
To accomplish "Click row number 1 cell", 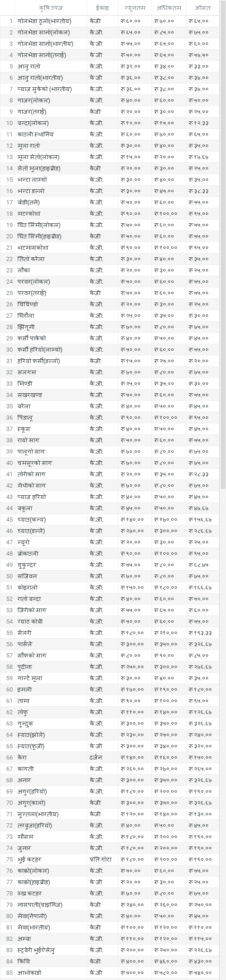I will pos(8,21).
